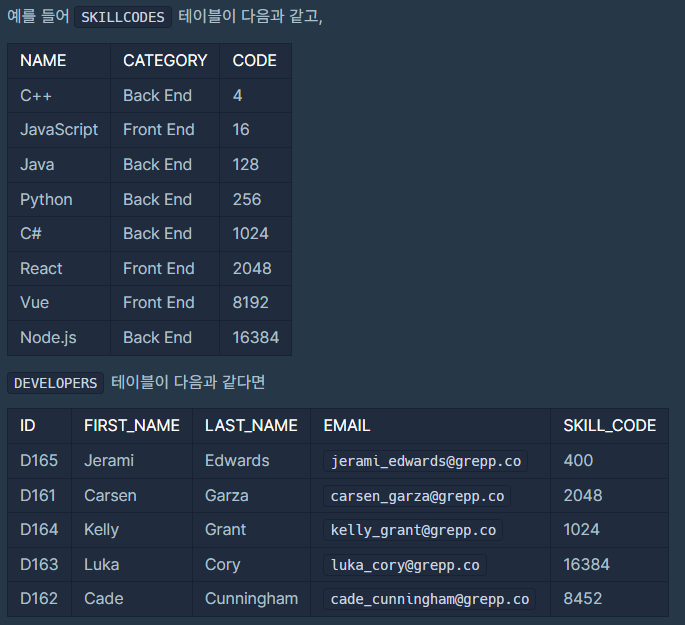This screenshot has width=685, height=625.
Task: Click last name Cunningham
Action: click(252, 599)
